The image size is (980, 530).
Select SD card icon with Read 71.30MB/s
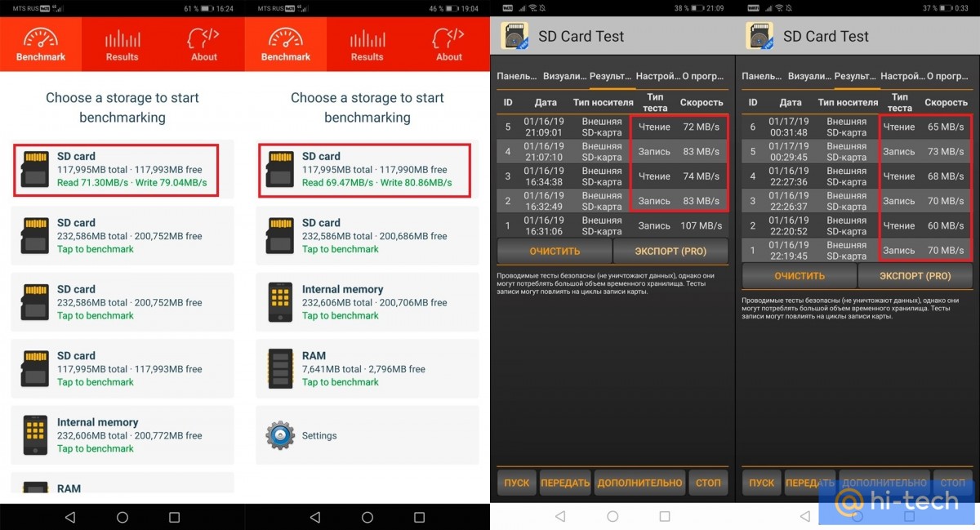click(x=34, y=169)
